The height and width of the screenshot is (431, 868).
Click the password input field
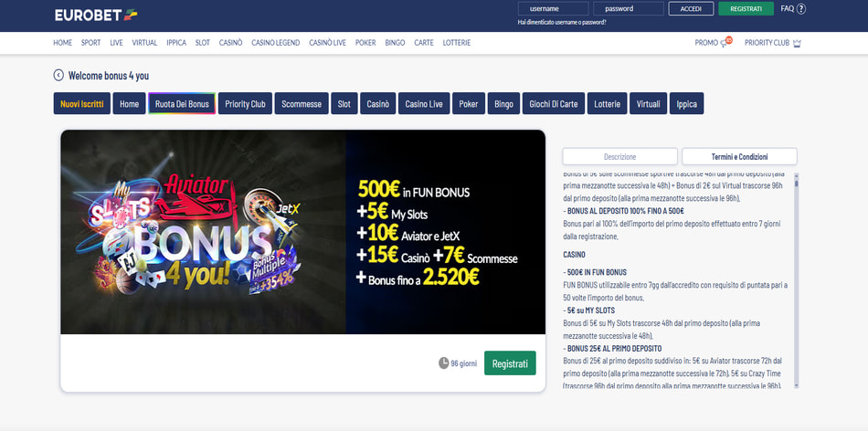pyautogui.click(x=629, y=9)
